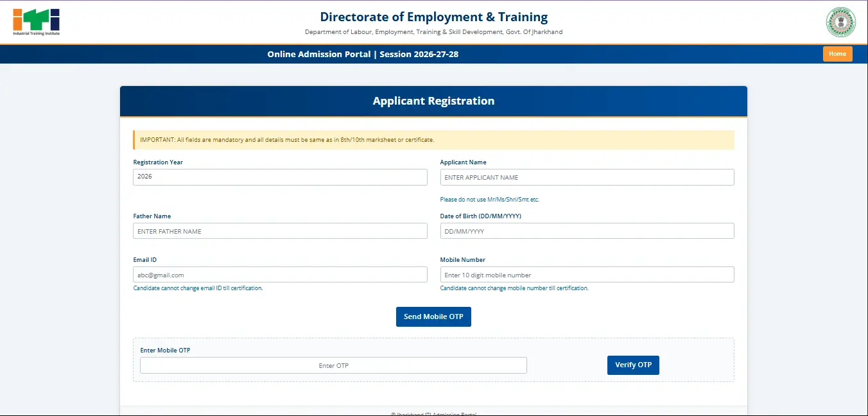Click the Directorate of Employment & Training heading
This screenshot has height=416, width=868.
tap(434, 17)
